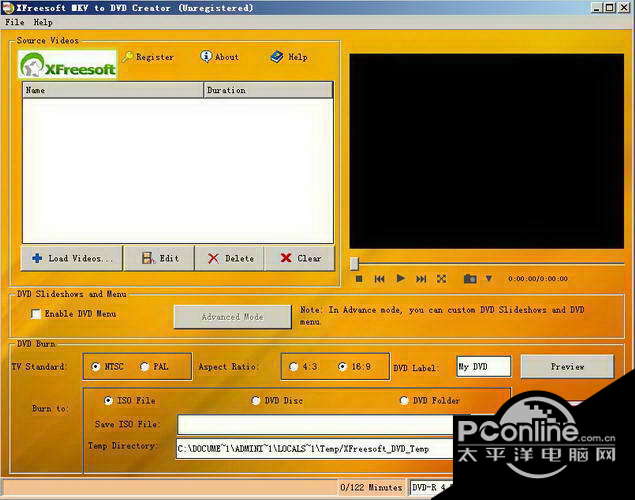Select DVD Disc as burn target
Image resolution: width=635 pixels, height=500 pixels.
[256, 401]
